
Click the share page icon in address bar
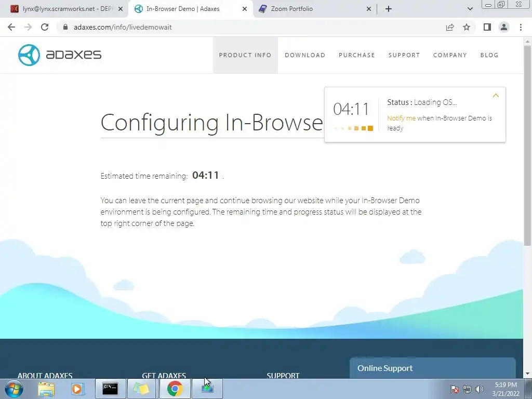coord(450,27)
